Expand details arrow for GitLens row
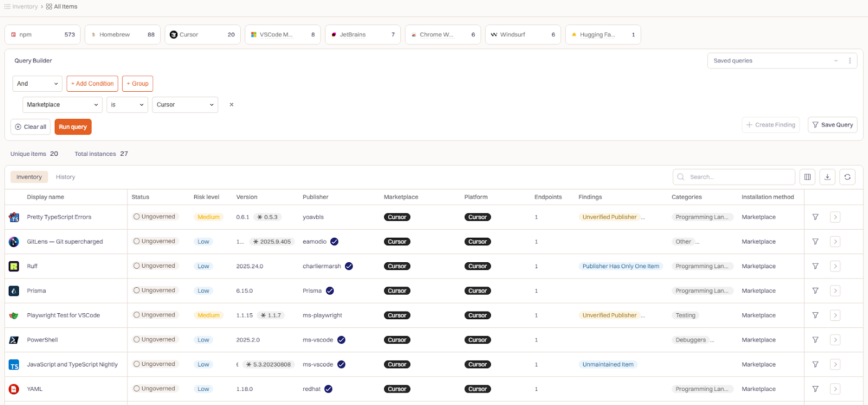 [835, 242]
